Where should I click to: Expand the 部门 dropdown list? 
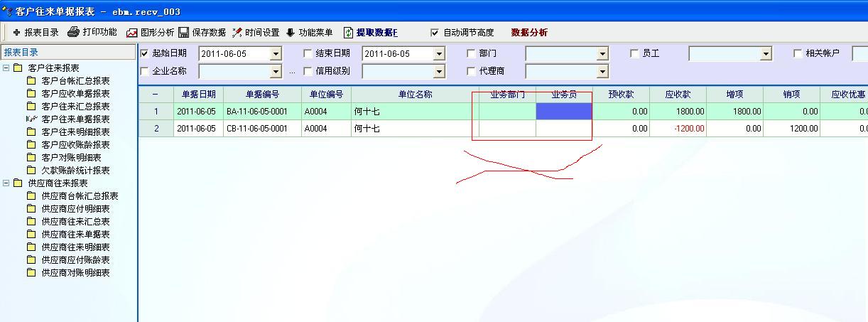point(602,54)
